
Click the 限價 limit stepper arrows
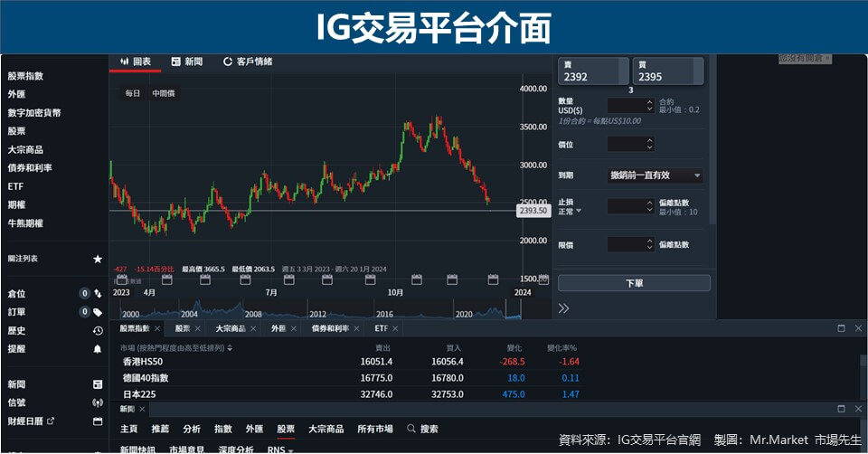650,244
